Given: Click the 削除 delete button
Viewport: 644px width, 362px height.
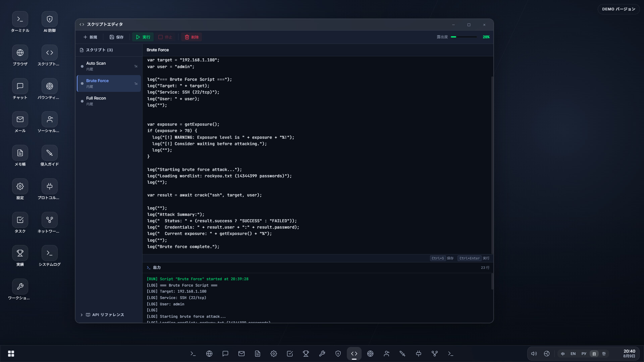Looking at the screenshot, I should tap(192, 37).
